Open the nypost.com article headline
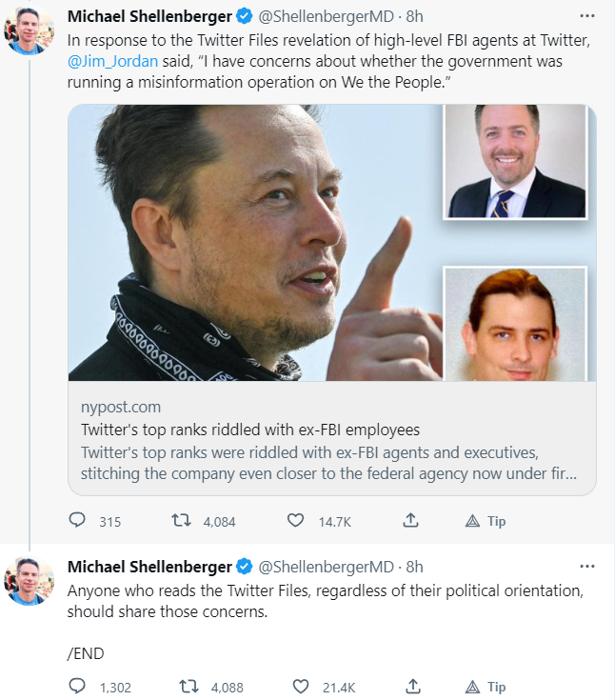Screen dimensions: 615x700 pyautogui.click(x=250, y=430)
